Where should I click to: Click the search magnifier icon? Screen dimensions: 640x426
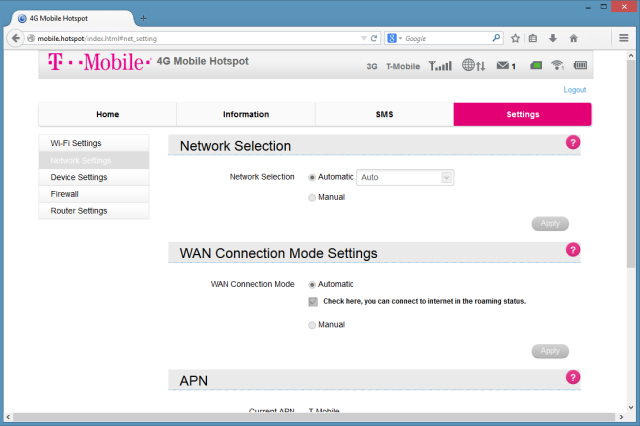(496, 38)
